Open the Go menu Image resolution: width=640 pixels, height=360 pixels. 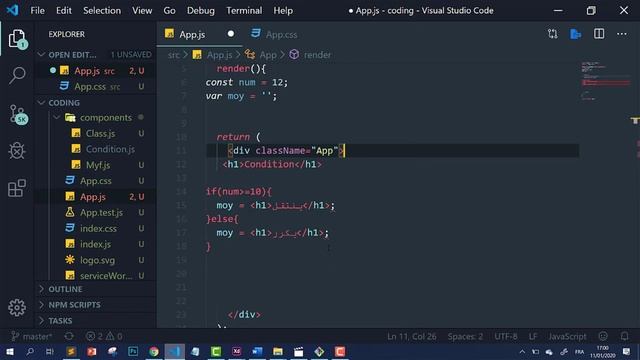[169, 11]
